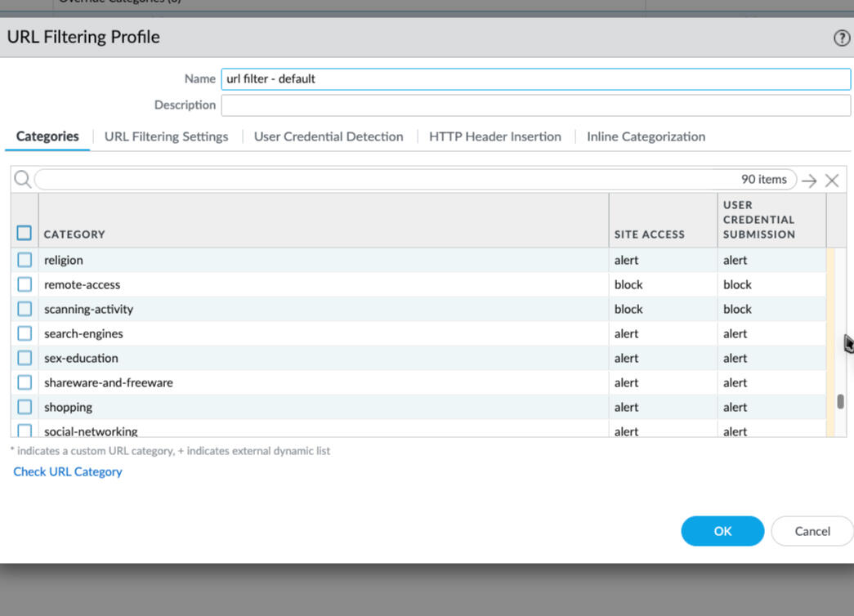This screenshot has width=854, height=616.
Task: Click the category list scrollbar thumb
Action: pos(840,402)
